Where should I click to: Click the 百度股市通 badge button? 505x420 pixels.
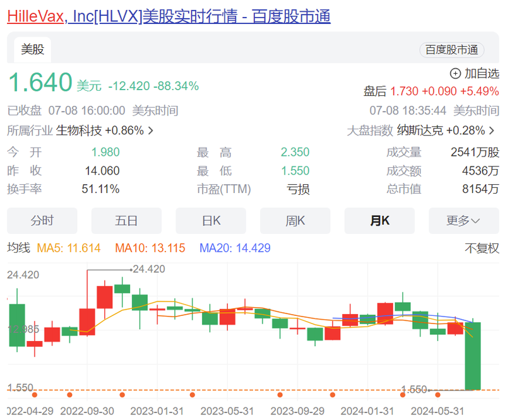(x=451, y=50)
